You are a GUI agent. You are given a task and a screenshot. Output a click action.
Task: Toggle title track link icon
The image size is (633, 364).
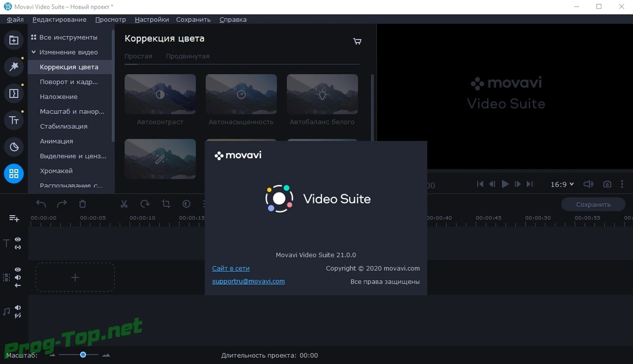[x=18, y=247]
